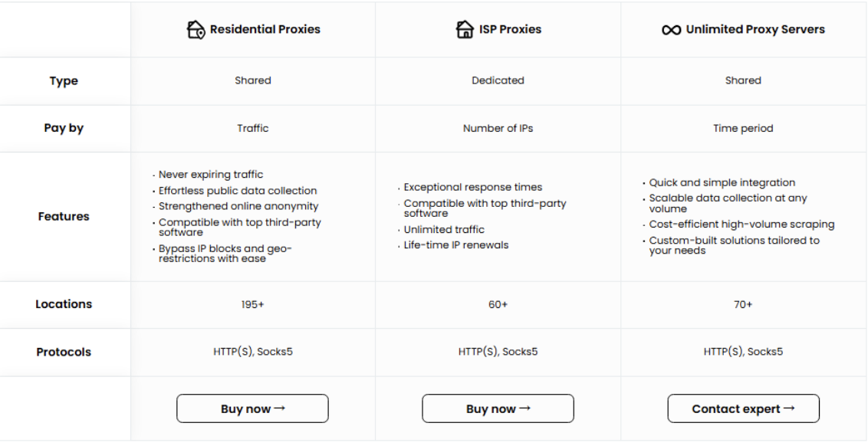Click the Locations row label
Image resolution: width=868 pixels, height=446 pixels.
pos(64,304)
